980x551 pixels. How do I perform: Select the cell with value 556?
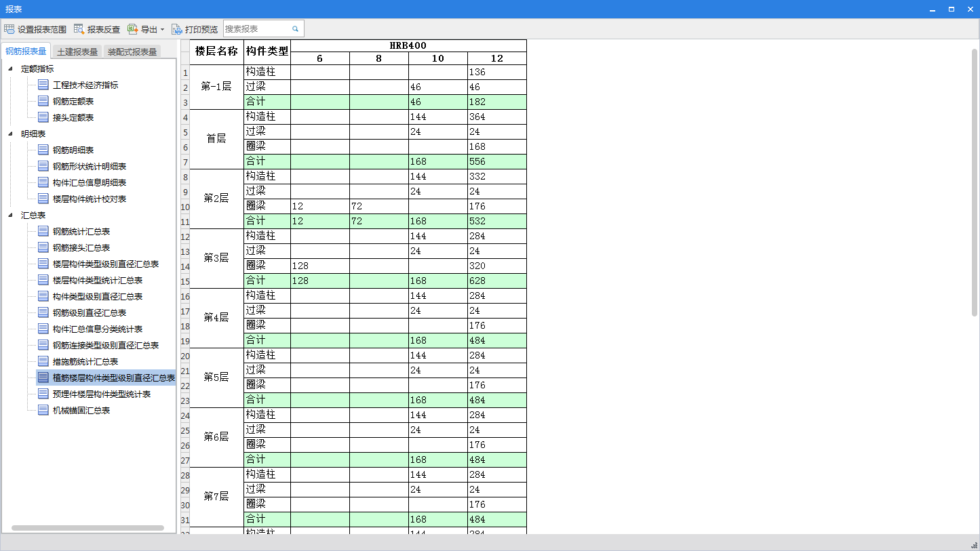coord(497,161)
